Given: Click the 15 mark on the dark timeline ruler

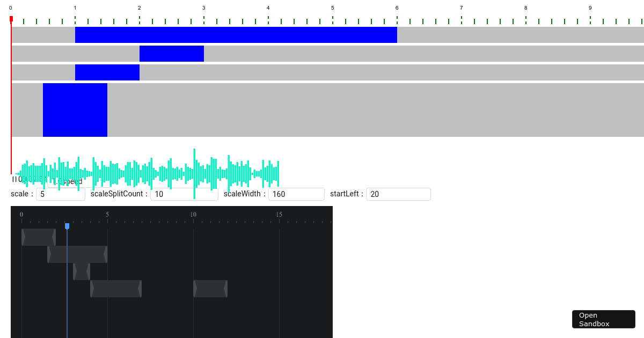Looking at the screenshot, I should 279,214.
